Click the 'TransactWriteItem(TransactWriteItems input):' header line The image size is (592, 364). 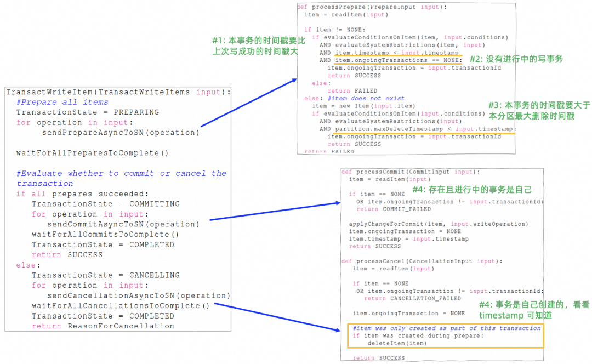118,92
